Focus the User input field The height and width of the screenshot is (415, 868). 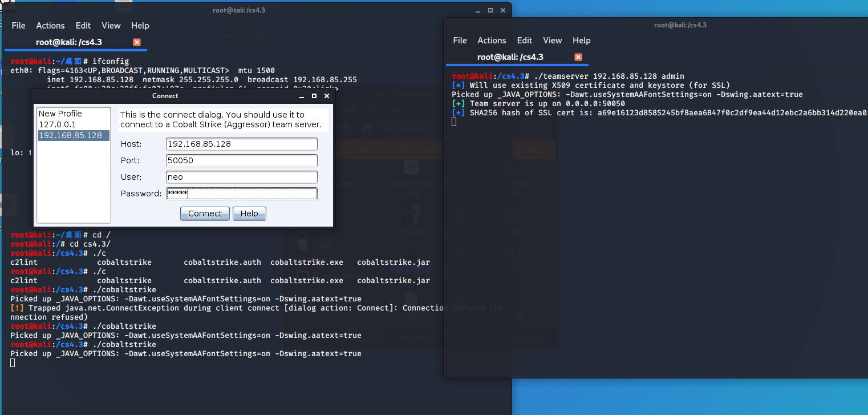tap(241, 177)
